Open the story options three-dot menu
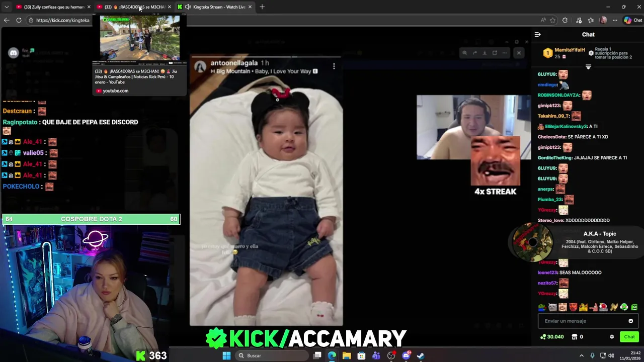The height and width of the screenshot is (362, 644). coord(334,66)
